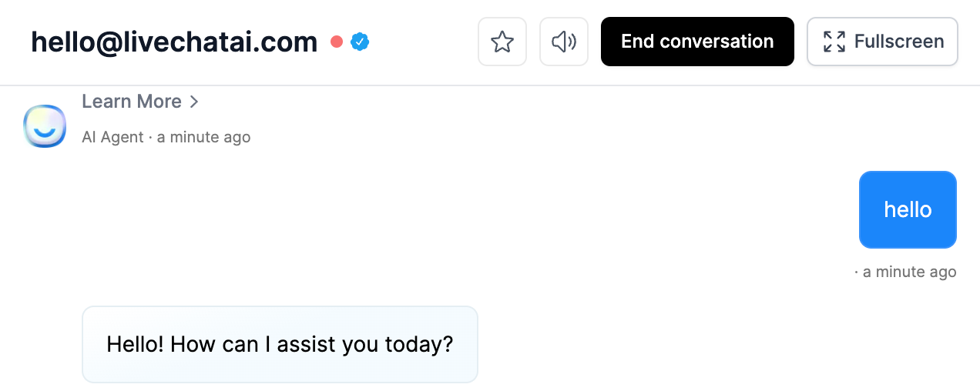This screenshot has width=980, height=391.
Task: Expand the chevron beside Learn More
Action: tap(194, 102)
